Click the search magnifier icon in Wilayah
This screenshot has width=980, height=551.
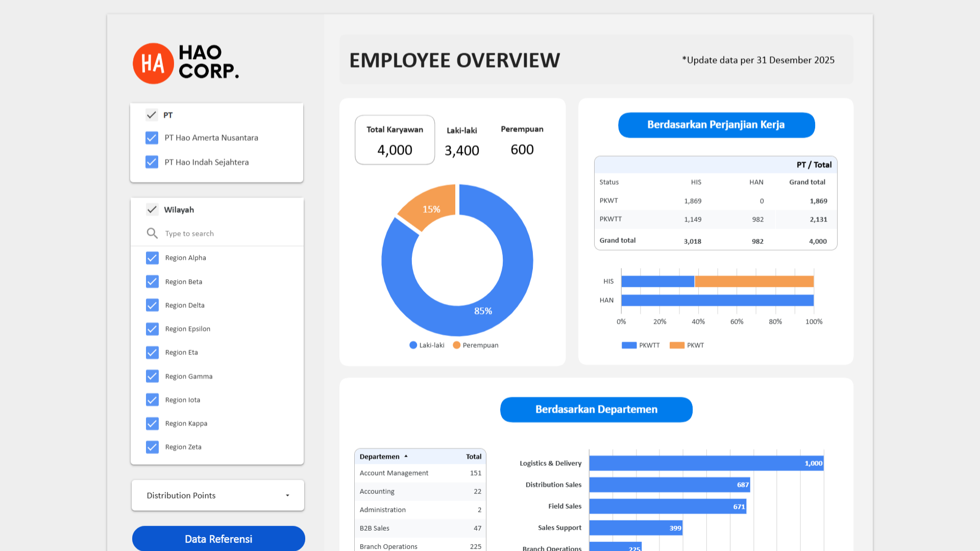[152, 233]
